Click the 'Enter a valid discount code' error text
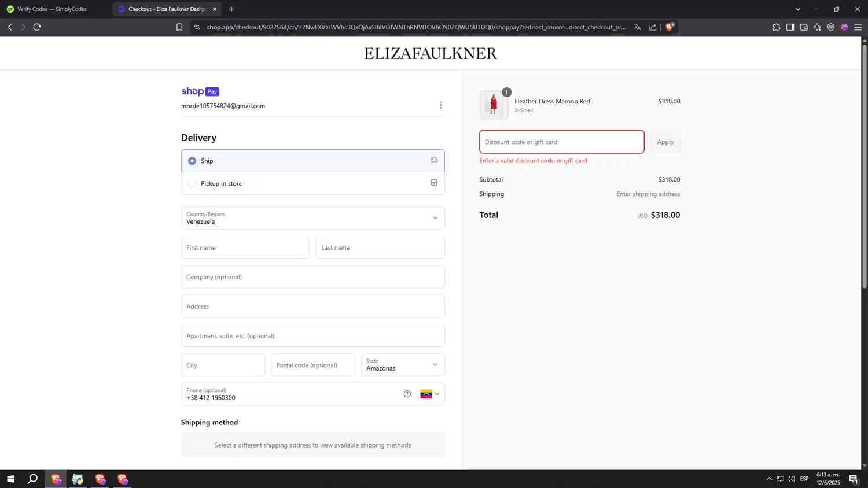This screenshot has height=488, width=868. [533, 161]
